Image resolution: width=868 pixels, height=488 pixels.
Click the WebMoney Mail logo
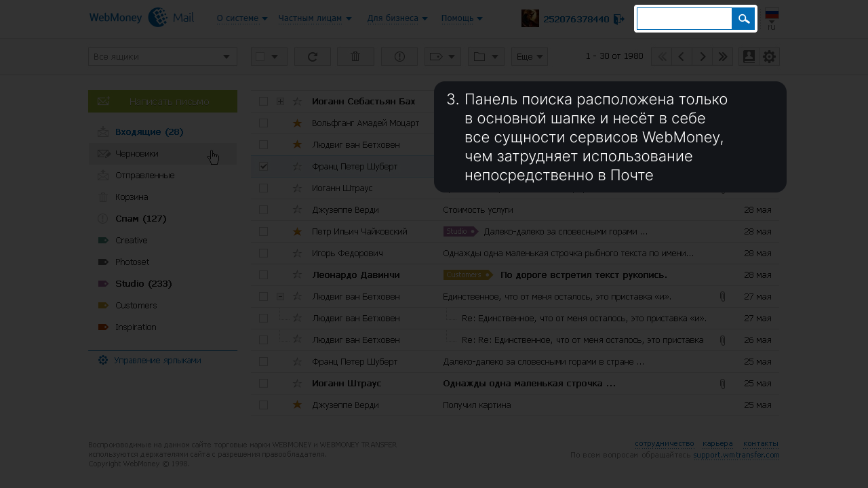tap(142, 18)
